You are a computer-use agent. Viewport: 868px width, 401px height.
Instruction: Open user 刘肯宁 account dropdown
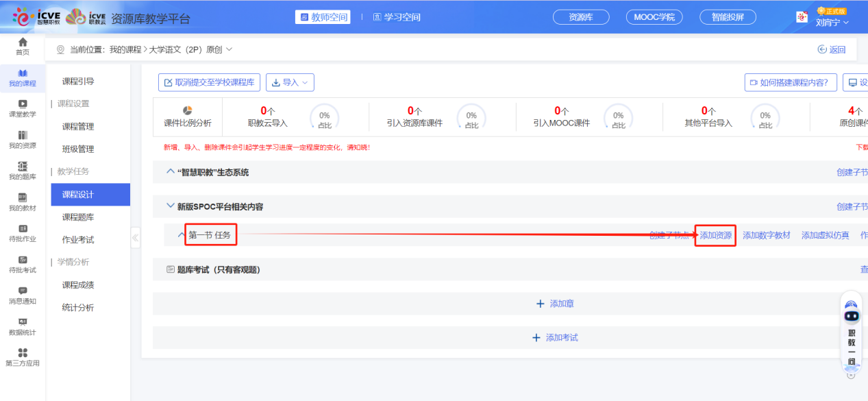832,22
